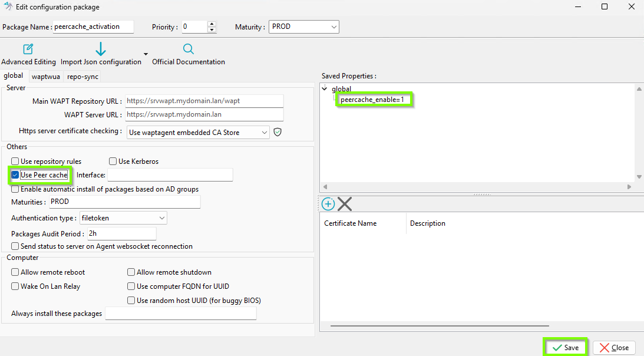Open the Maturity PROD dropdown
Image resolution: width=644 pixels, height=356 pixels.
pyautogui.click(x=304, y=27)
